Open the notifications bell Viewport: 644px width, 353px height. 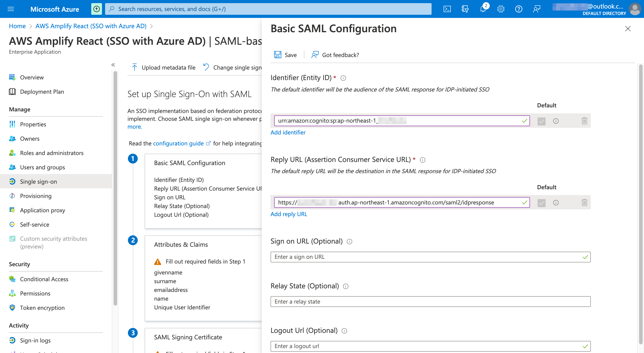(483, 9)
